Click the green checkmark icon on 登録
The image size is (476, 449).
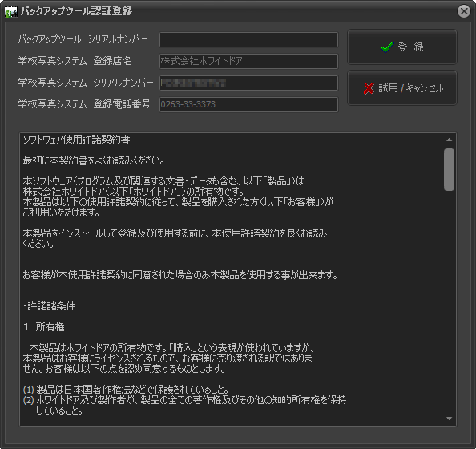(x=387, y=47)
